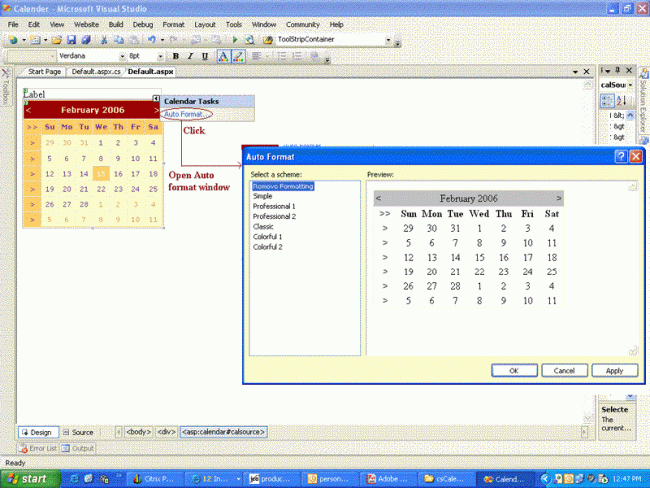650x488 pixels.
Task: Open the ToolStripContainer find dropdown
Action: tap(388, 40)
